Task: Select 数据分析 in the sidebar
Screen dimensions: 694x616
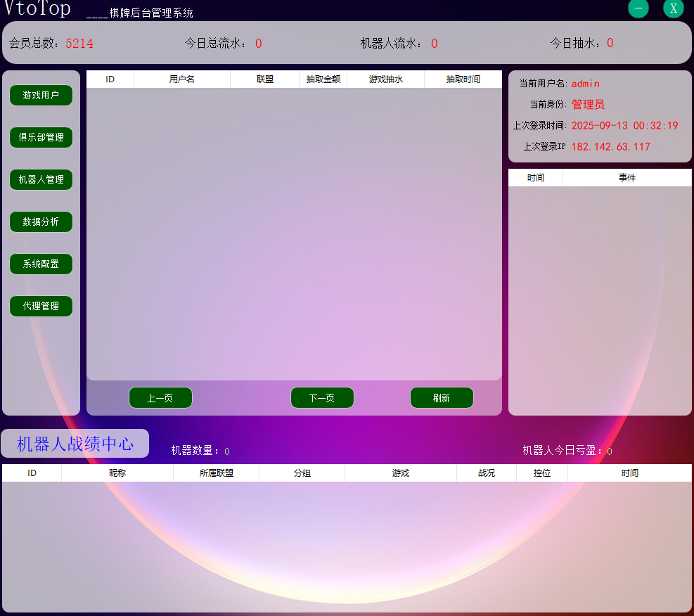Action: tap(41, 222)
